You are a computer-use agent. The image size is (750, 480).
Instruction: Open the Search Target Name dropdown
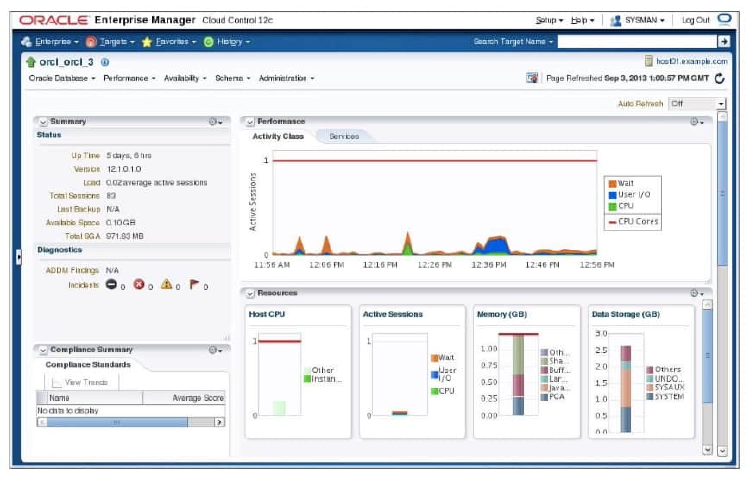(513, 42)
